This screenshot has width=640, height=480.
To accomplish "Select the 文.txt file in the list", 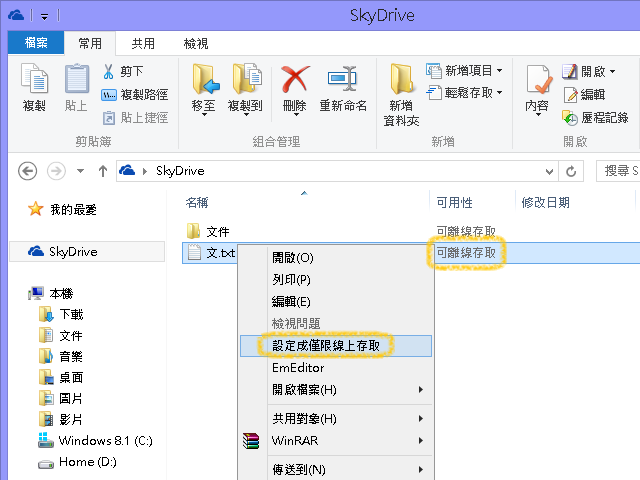I will tap(211, 253).
